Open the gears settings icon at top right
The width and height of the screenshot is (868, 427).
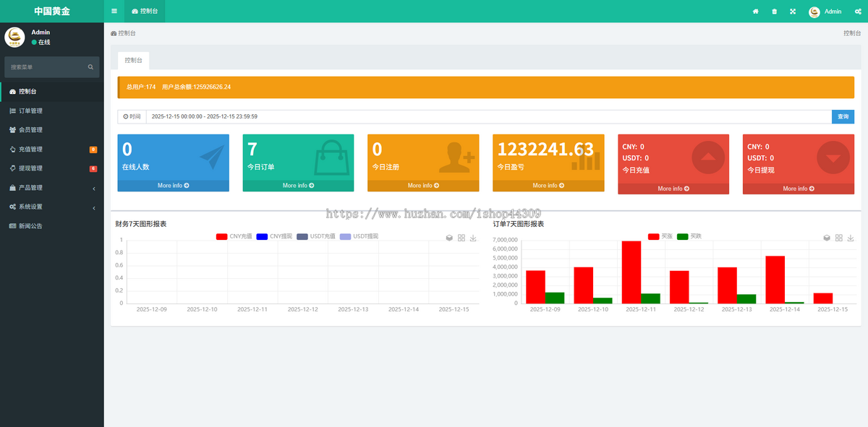point(858,12)
